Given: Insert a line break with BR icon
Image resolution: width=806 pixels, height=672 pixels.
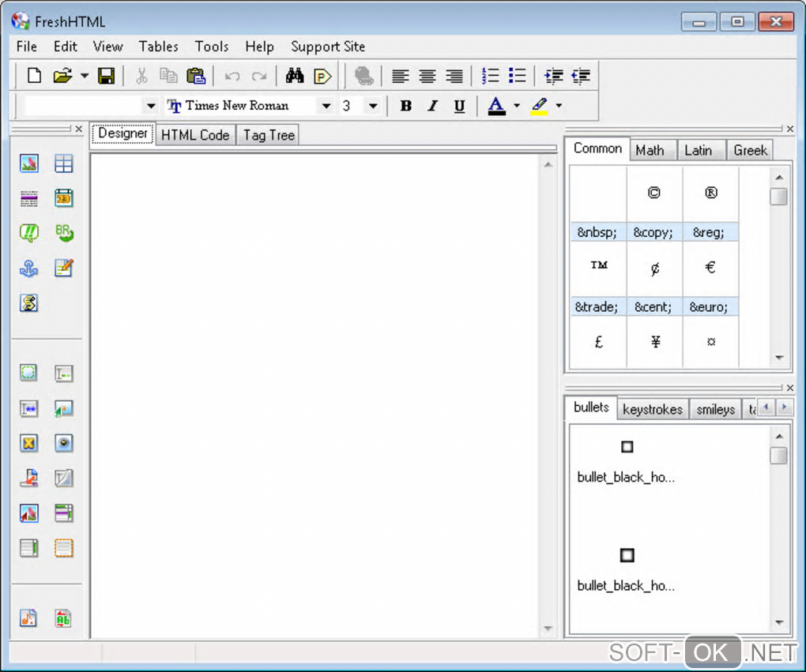Looking at the screenshot, I should pyautogui.click(x=64, y=233).
